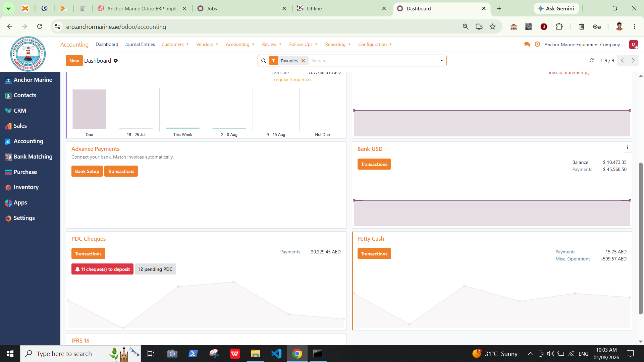Open Bank USD card options menu

628,147
